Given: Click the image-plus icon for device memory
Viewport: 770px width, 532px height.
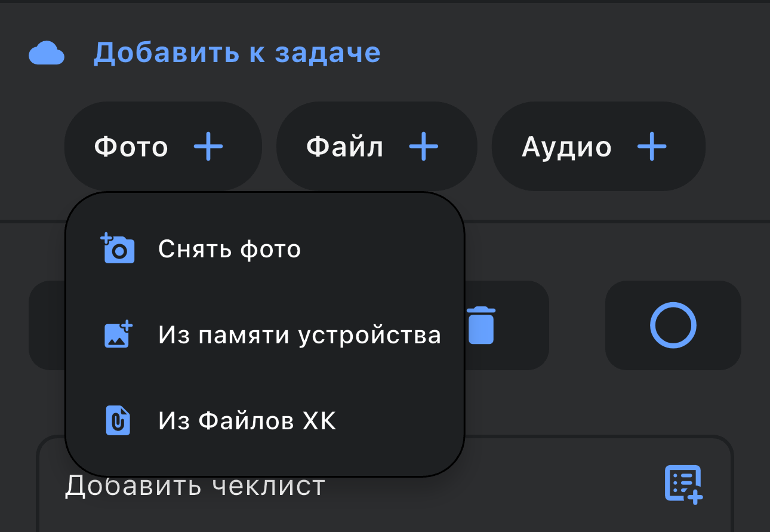Looking at the screenshot, I should (118, 335).
